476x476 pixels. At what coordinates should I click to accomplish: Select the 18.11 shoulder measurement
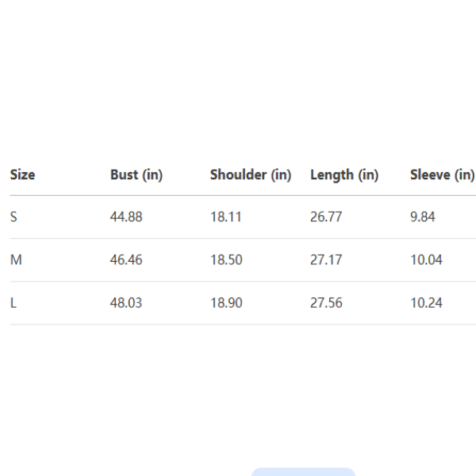click(225, 217)
